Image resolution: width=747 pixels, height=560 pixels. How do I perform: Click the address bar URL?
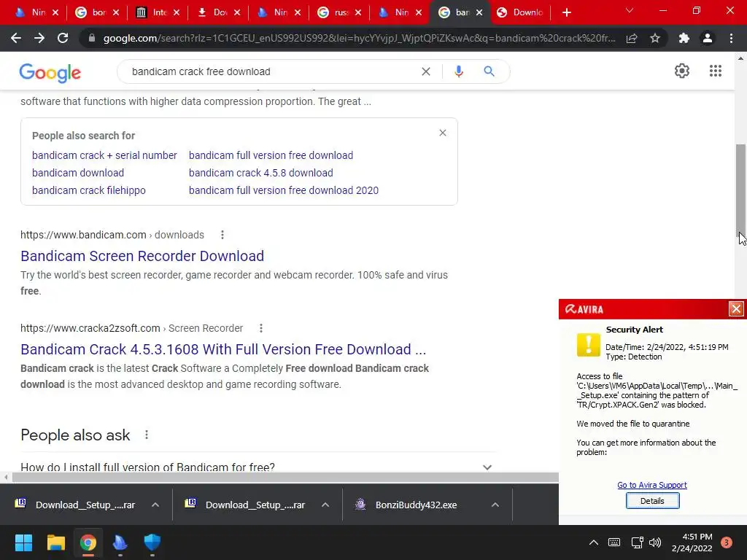[x=359, y=38]
